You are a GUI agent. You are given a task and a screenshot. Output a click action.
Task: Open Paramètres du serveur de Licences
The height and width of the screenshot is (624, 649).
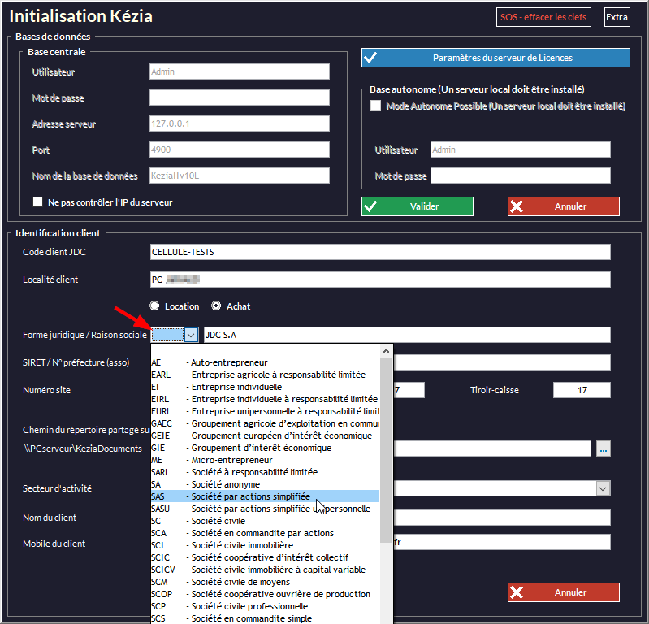(x=495, y=57)
